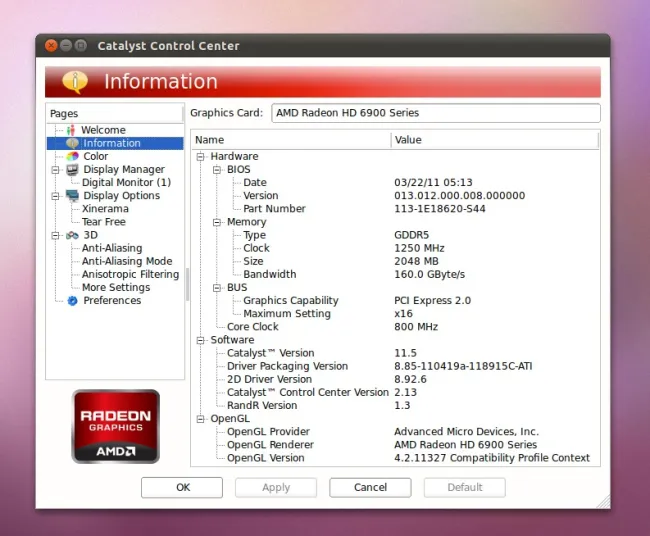Image resolution: width=650 pixels, height=536 pixels.
Task: Open More Settings page
Action: point(116,287)
